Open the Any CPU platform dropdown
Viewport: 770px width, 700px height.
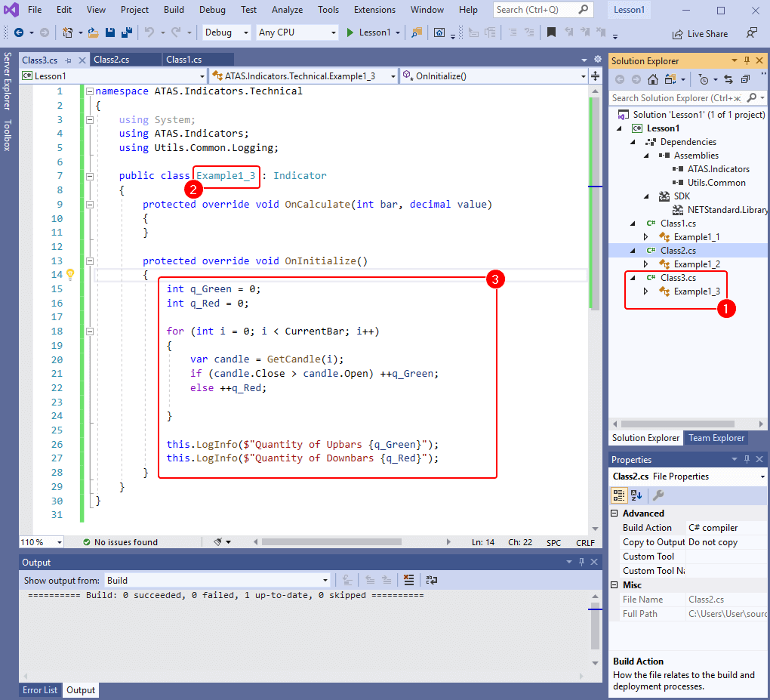pyautogui.click(x=297, y=32)
